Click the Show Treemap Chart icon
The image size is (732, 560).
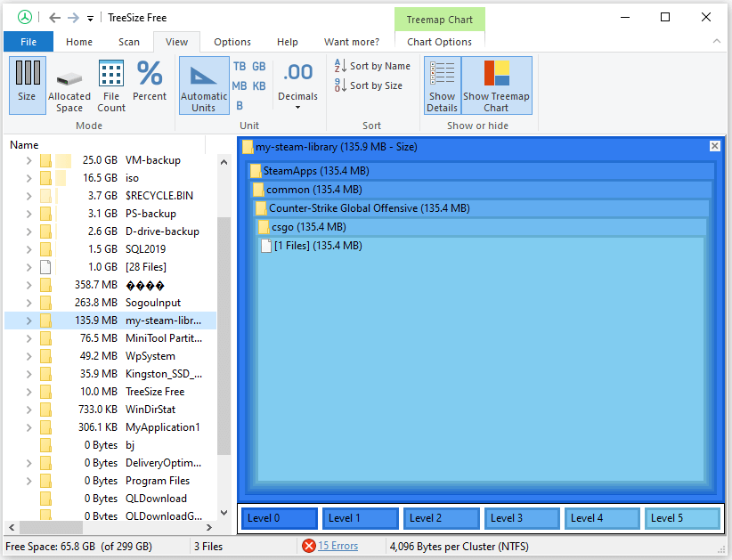coord(496,85)
